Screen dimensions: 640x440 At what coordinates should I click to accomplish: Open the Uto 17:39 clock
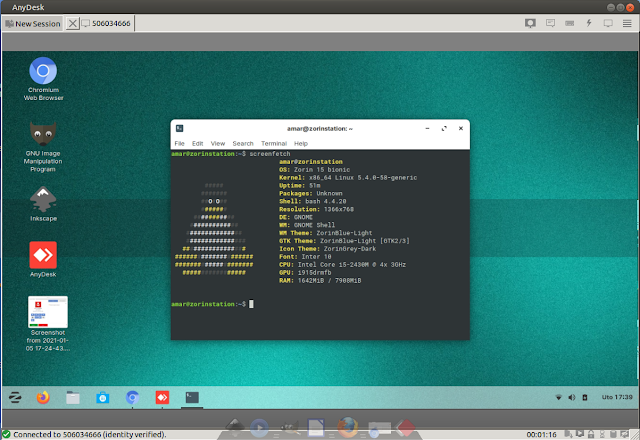point(617,397)
